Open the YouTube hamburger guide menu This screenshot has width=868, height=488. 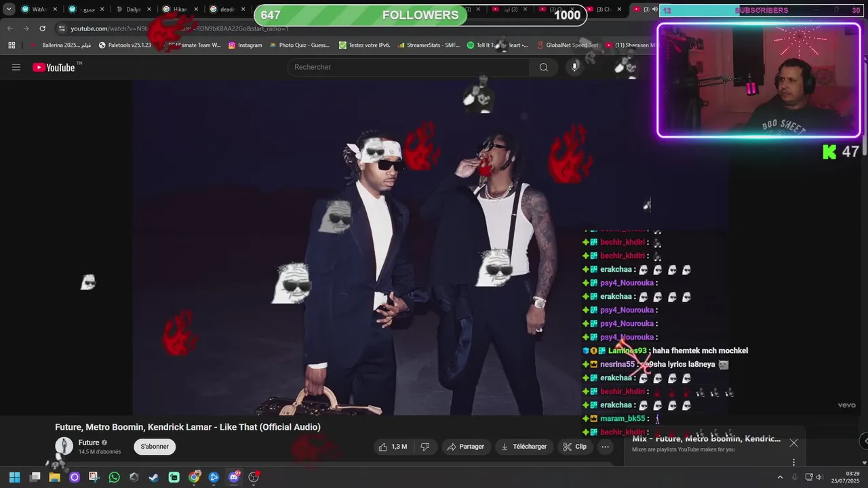point(16,67)
